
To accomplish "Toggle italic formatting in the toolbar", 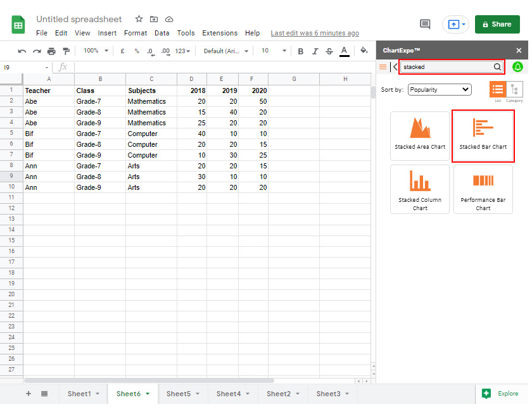I will tap(315, 50).
